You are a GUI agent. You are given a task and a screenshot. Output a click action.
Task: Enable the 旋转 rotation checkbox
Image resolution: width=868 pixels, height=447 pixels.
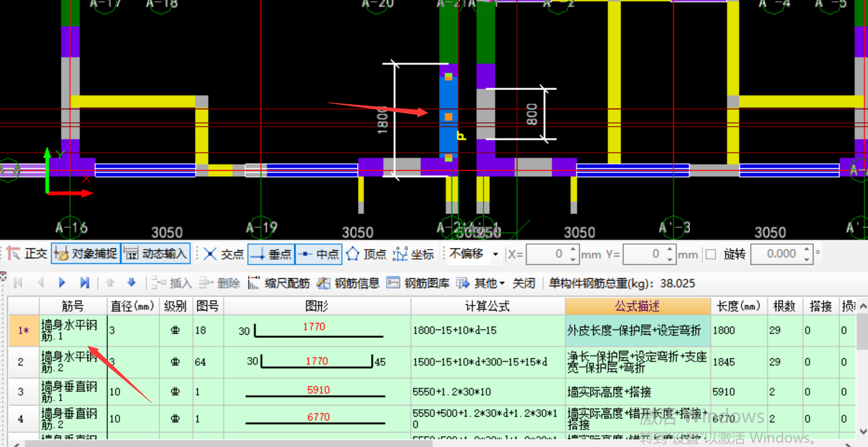click(x=711, y=254)
